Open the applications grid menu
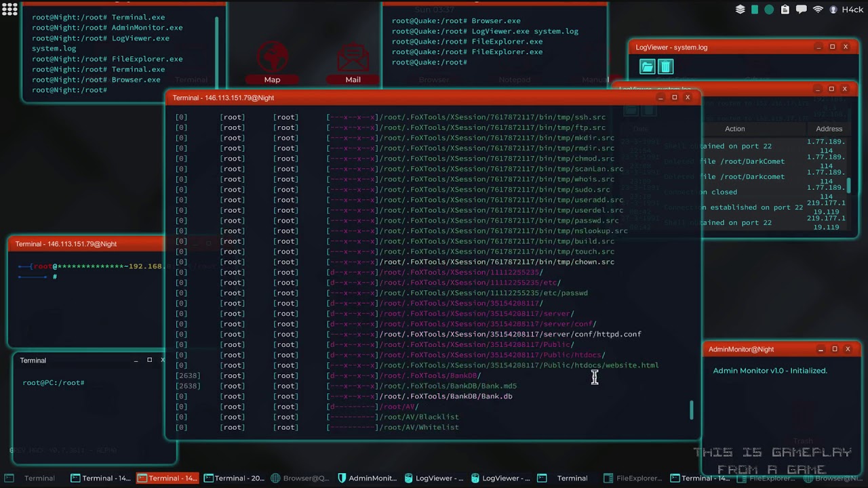The image size is (868, 488). pyautogui.click(x=9, y=9)
